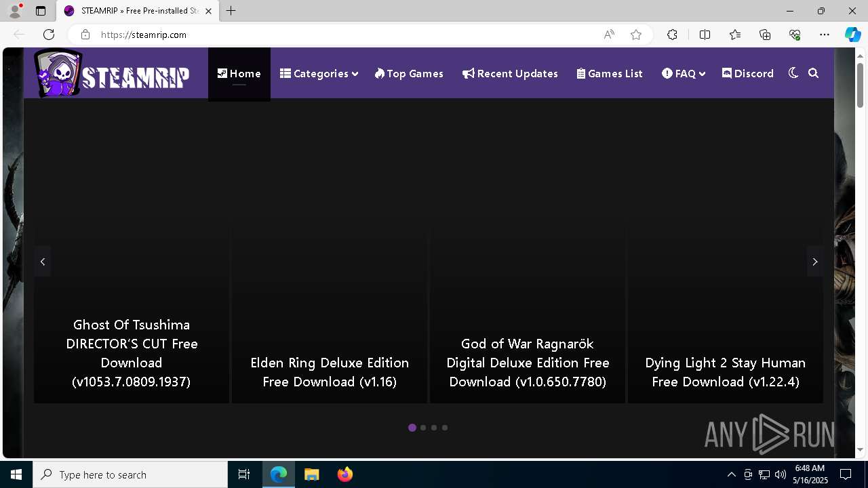
Task: Open the Discord link
Action: coord(748,73)
